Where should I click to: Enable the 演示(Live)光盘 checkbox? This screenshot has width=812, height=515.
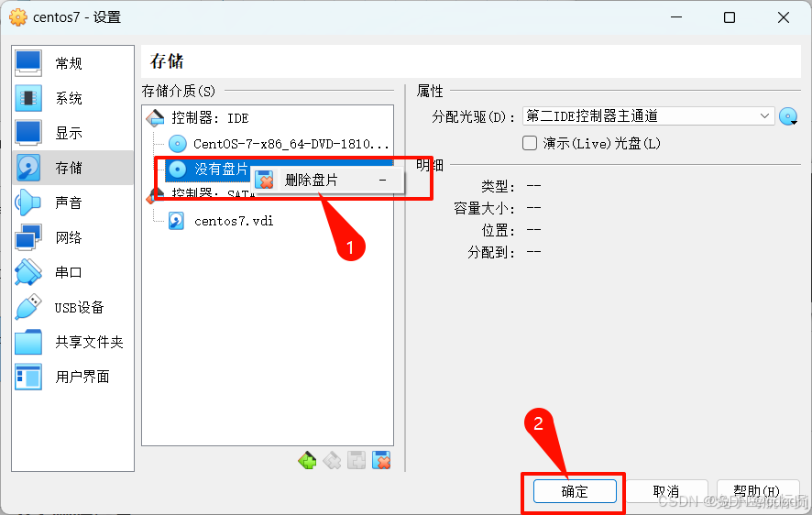[529, 143]
